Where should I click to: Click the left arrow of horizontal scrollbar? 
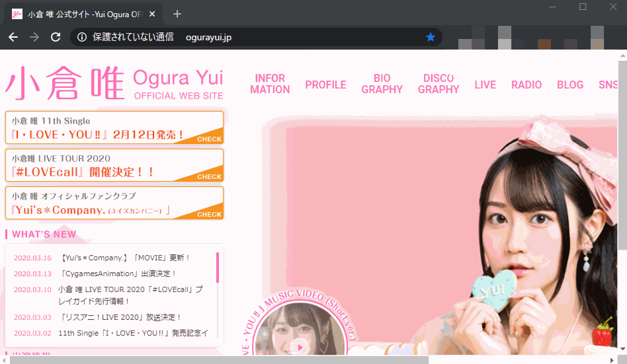(4, 361)
